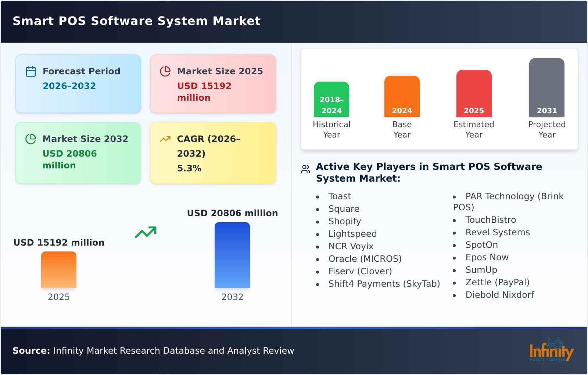Viewport: 588px width, 375px height.
Task: Select the green 2018–2024 Historical Year bar
Action: click(x=331, y=99)
